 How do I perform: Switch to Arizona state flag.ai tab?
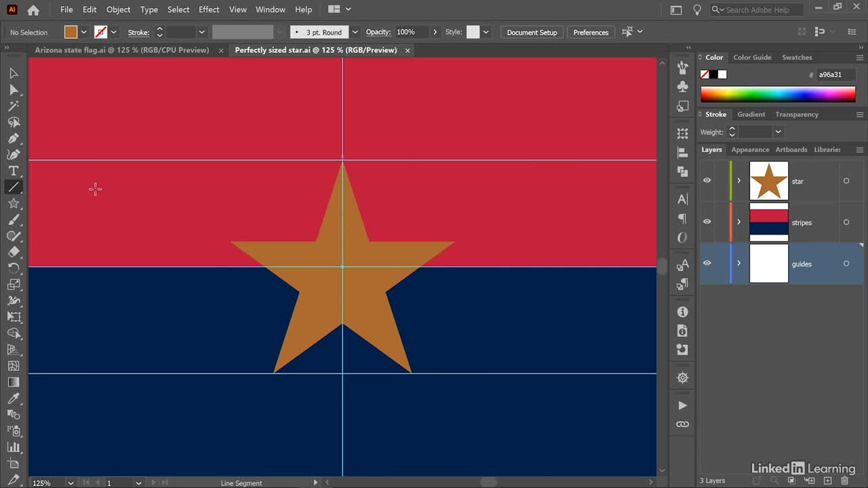(122, 50)
